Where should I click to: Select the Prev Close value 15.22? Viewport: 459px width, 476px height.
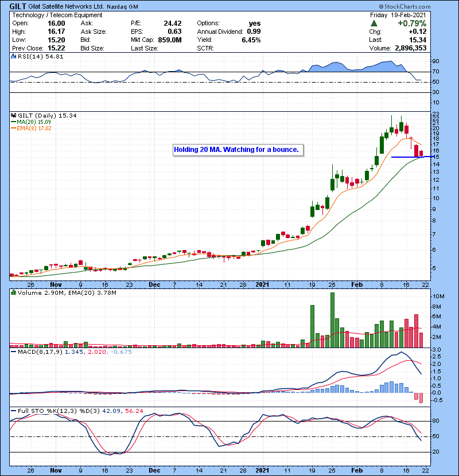pos(56,48)
